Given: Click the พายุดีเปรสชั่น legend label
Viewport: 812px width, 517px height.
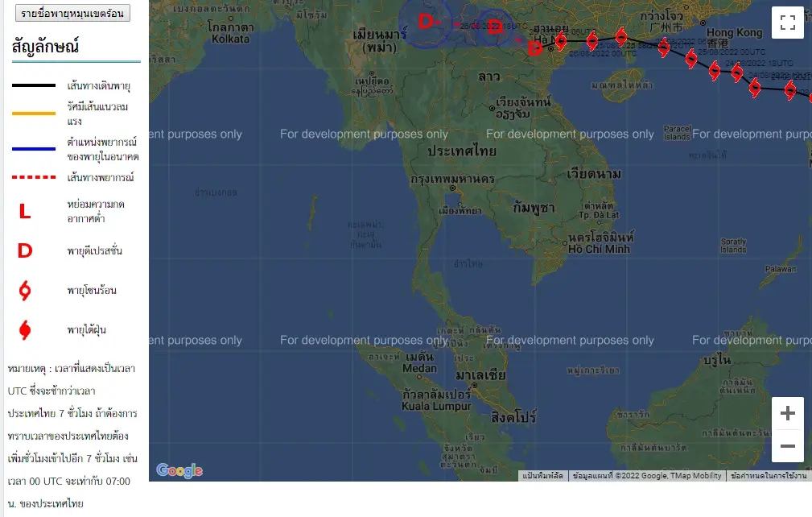Looking at the screenshot, I should (95, 250).
